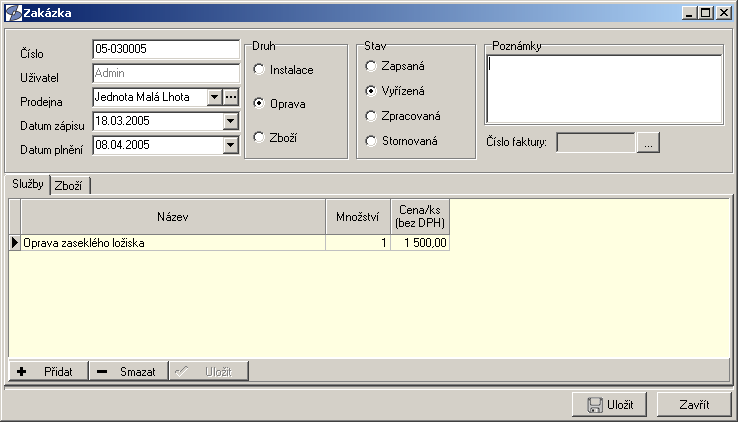Click the ellipsis button next to Prodejna
The width and height of the screenshot is (738, 422).
click(231, 97)
